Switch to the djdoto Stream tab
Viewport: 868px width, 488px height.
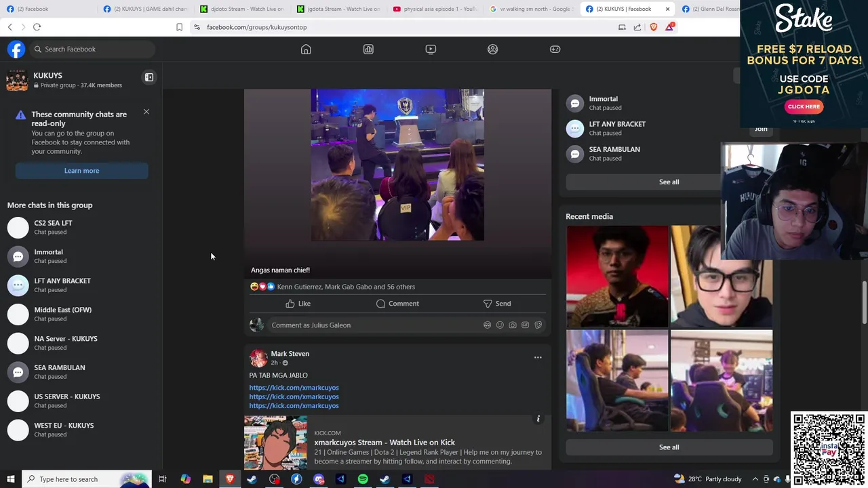(243, 9)
